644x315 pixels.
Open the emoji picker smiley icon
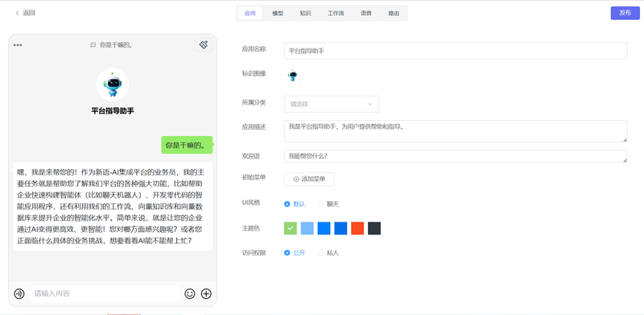(x=190, y=293)
